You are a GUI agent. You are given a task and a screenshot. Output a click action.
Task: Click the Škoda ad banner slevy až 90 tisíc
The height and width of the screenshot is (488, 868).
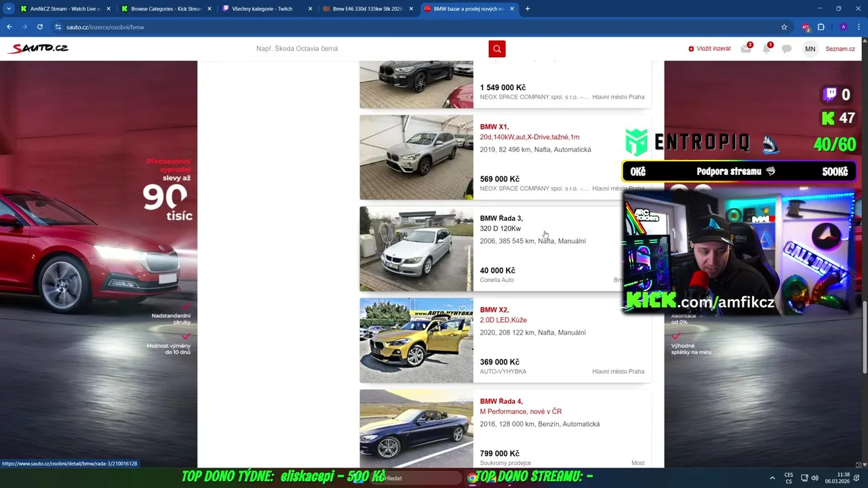click(98, 264)
